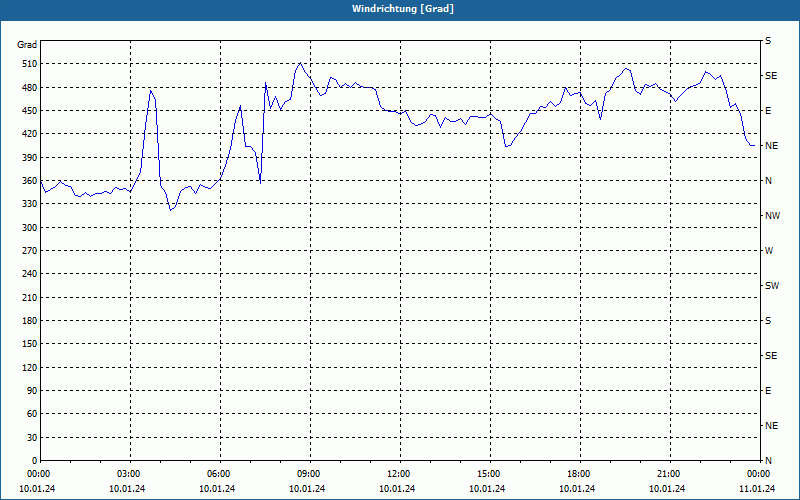Select the 10.01.24 date under 06:00
Screen dimensions: 800x500
pyautogui.click(x=217, y=489)
